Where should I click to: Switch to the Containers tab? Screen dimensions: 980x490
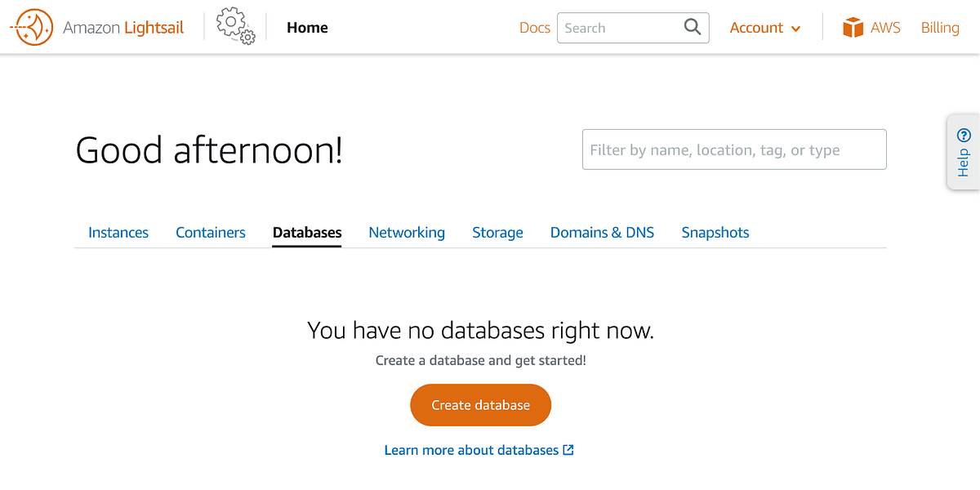click(x=210, y=233)
